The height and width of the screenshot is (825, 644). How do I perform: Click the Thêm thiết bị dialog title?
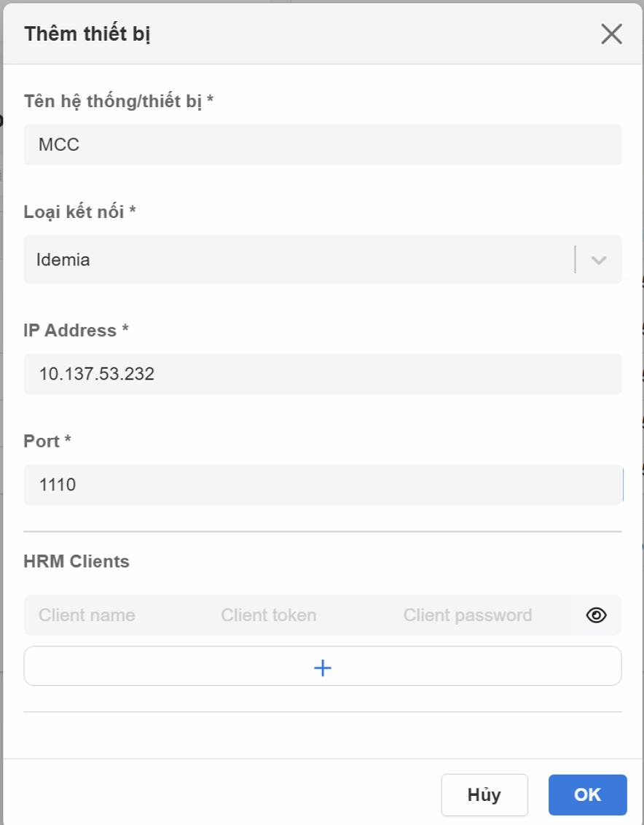click(87, 34)
